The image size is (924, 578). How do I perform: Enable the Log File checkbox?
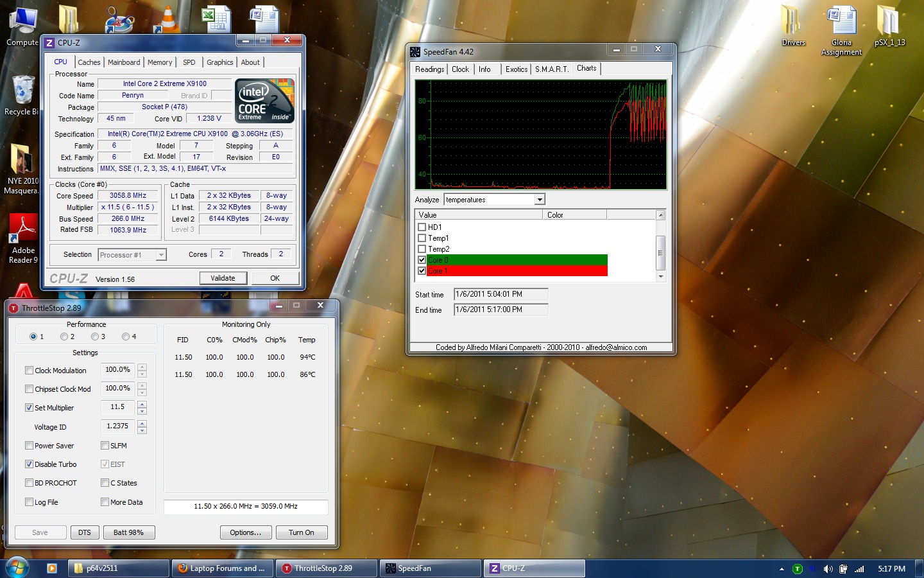pyautogui.click(x=29, y=502)
